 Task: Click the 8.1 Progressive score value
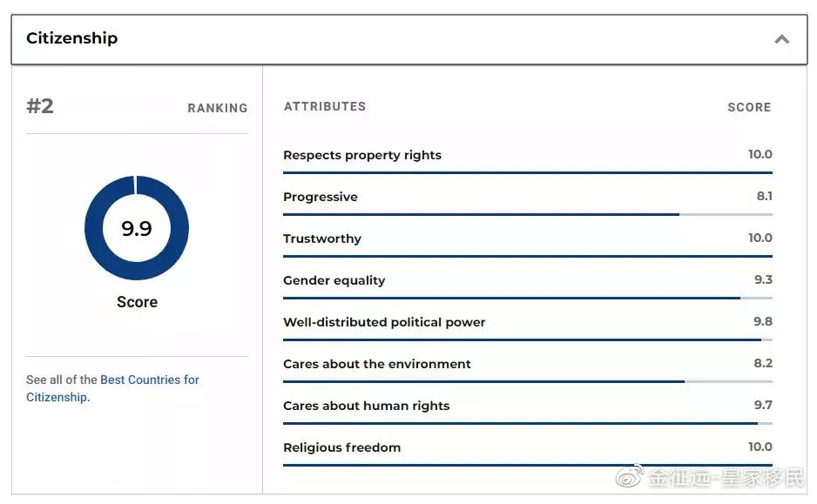coord(765,196)
